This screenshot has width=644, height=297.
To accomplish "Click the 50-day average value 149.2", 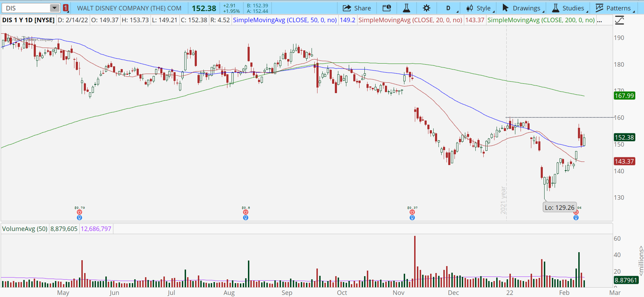I will tap(347, 20).
